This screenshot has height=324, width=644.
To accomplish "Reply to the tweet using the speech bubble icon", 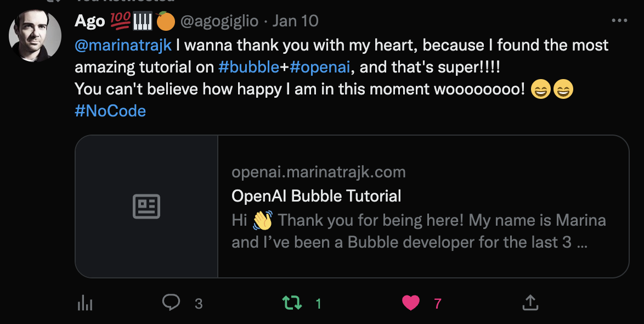I will 172,303.
